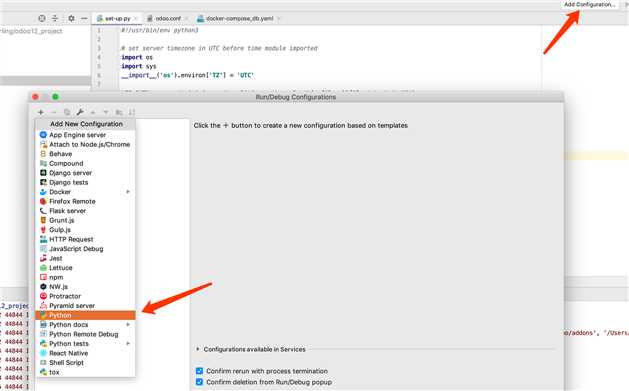
Task: Select Flask server icon
Action: pyautogui.click(x=43, y=211)
